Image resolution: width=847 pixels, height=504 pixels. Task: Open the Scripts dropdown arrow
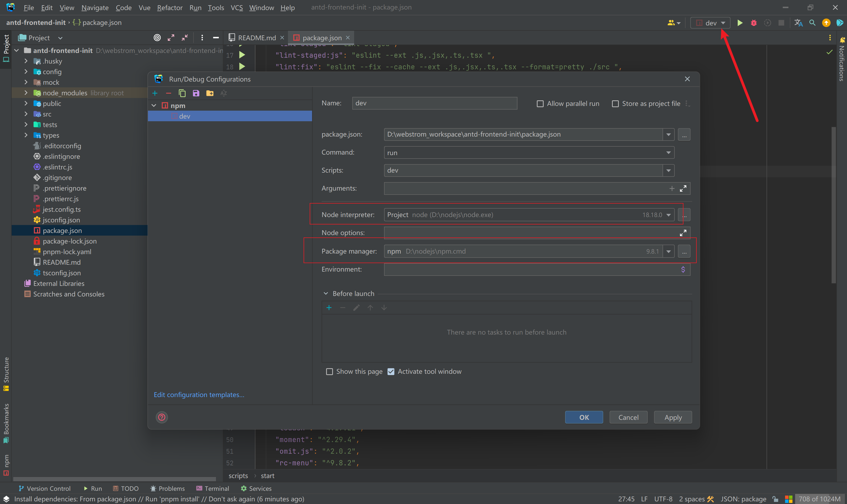668,170
